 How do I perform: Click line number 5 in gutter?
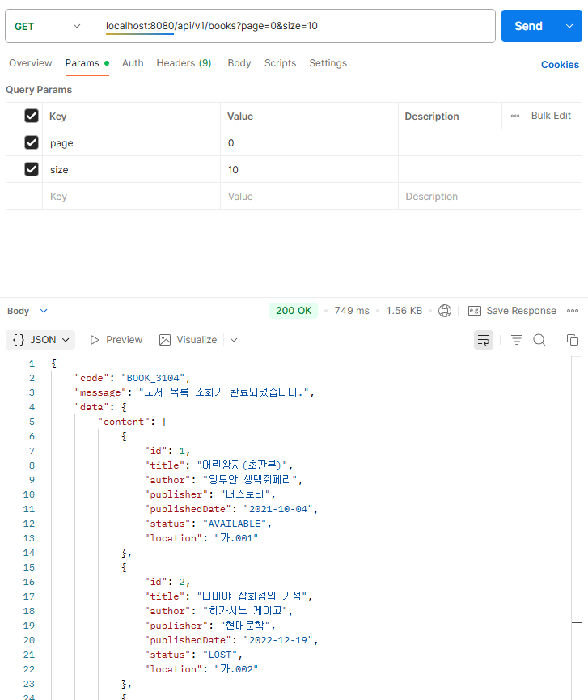32,422
